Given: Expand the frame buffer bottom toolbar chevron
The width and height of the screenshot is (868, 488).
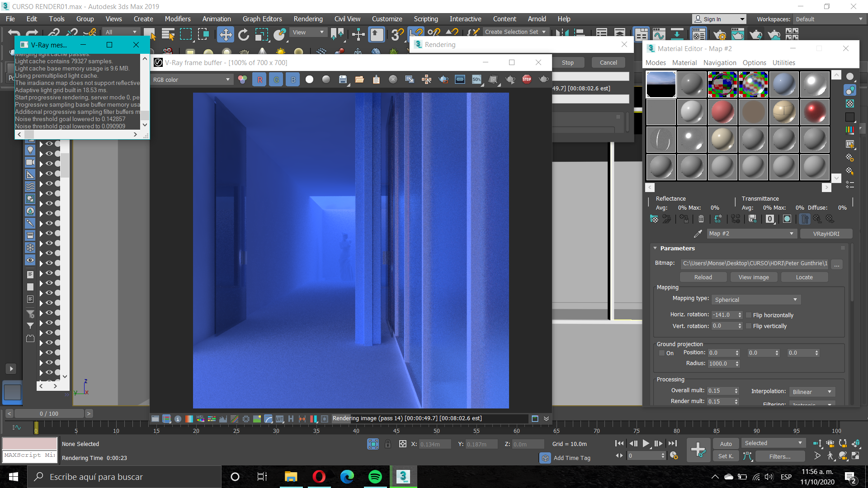Looking at the screenshot, I should [x=546, y=419].
